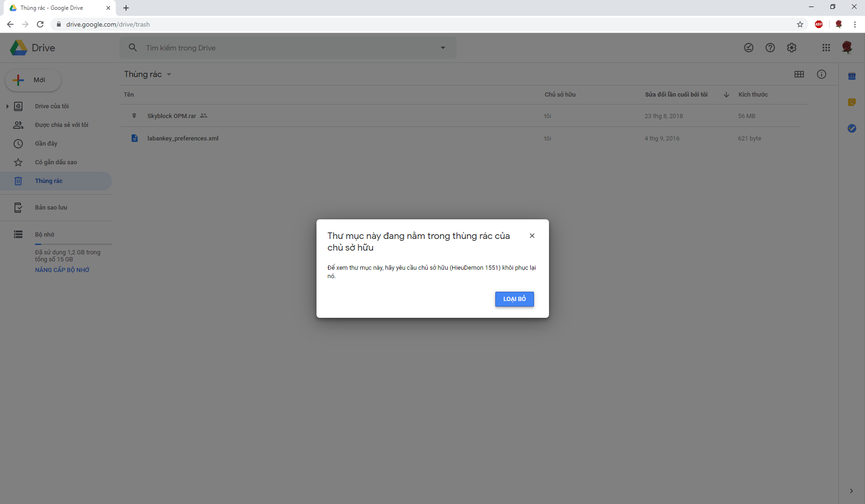The width and height of the screenshot is (865, 504).
Task: Open Có gắn dấu sao section
Action: coord(56,162)
